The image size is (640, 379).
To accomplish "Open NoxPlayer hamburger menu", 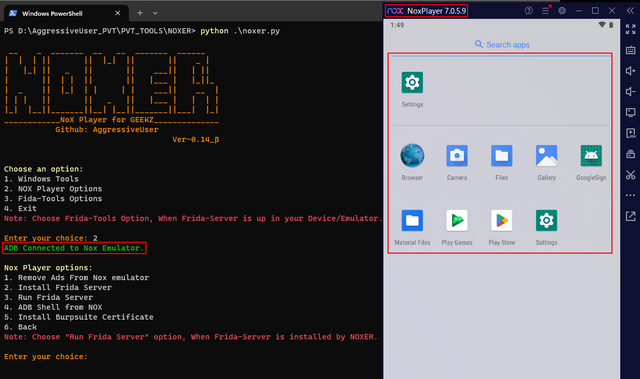I will coord(545,11).
